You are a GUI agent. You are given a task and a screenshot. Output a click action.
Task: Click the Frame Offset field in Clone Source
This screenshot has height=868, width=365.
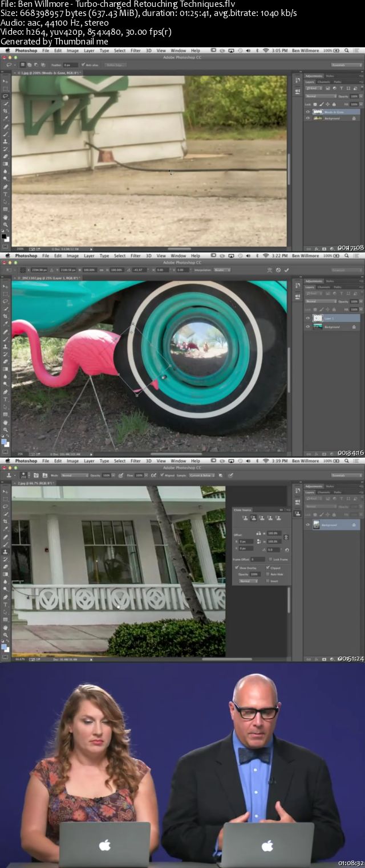[258, 559]
